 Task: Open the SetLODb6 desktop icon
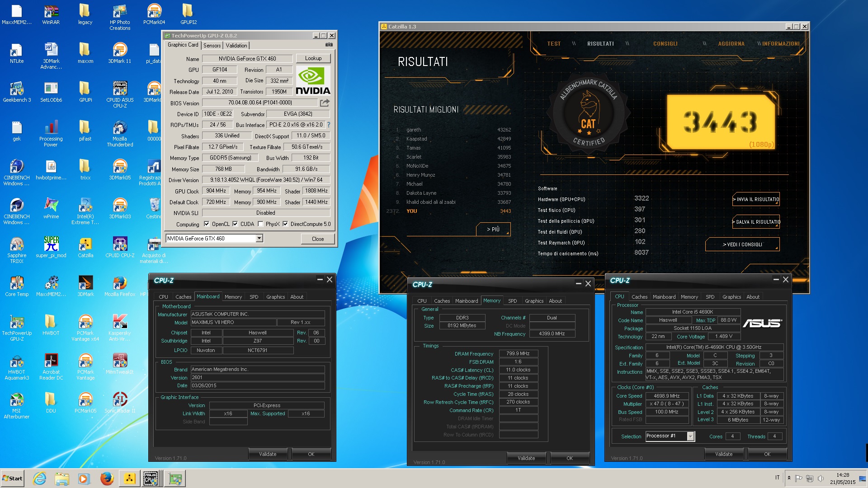click(51, 92)
